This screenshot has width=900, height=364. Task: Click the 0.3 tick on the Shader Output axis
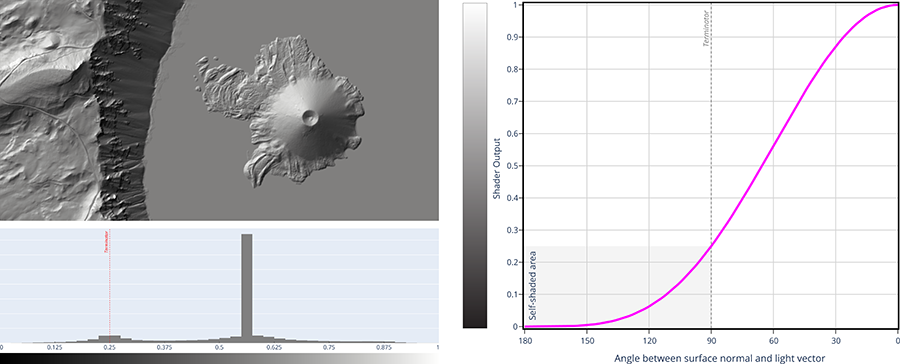(514, 230)
